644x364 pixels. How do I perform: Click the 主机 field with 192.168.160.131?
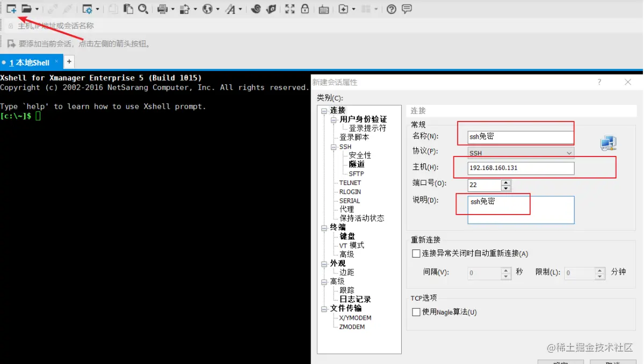pos(521,168)
